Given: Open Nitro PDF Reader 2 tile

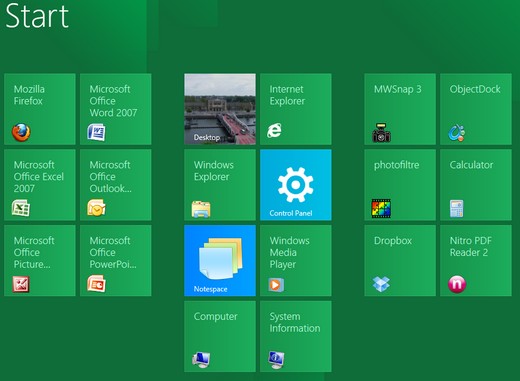Looking at the screenshot, I should click(476, 260).
